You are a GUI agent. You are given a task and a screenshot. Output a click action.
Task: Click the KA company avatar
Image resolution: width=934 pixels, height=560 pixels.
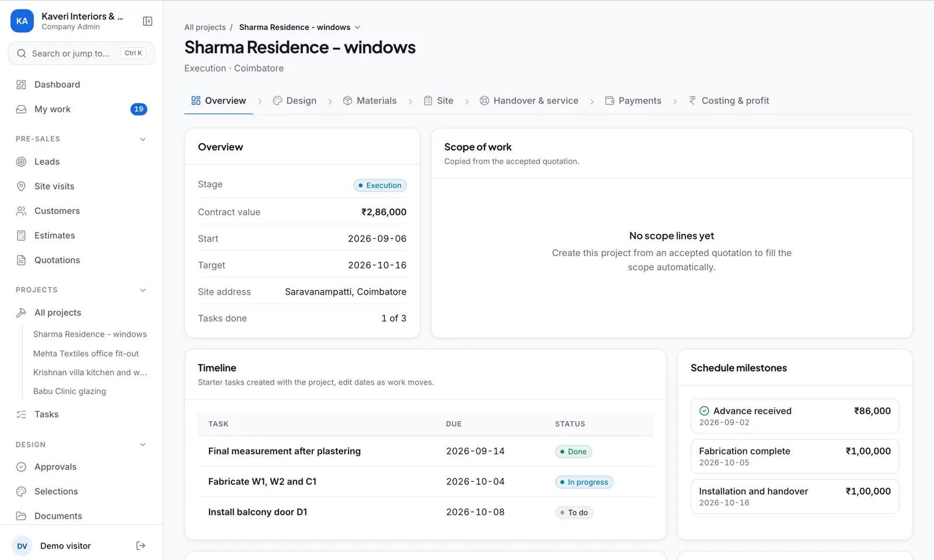pyautogui.click(x=22, y=21)
